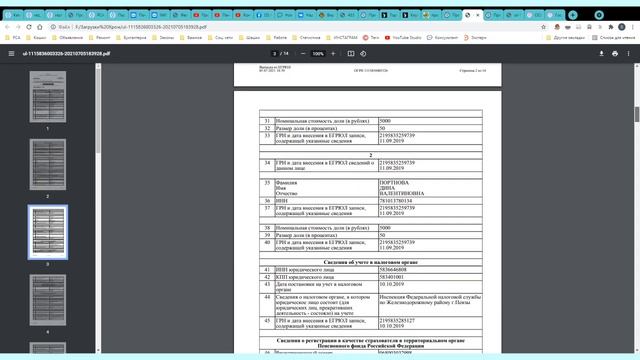Click the date 10.10.2019 in row 43

(x=391, y=284)
